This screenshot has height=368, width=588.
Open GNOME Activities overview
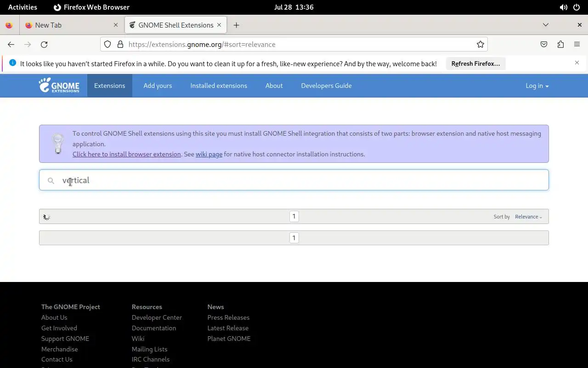[x=23, y=7]
